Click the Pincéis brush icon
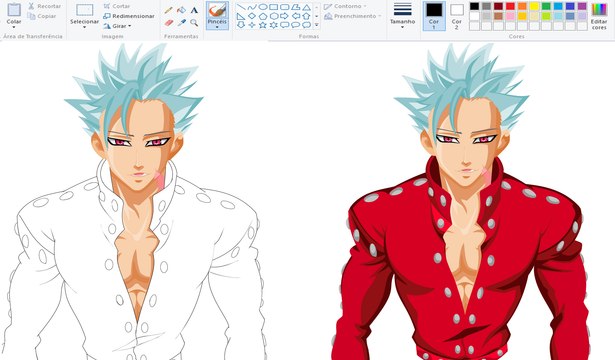This screenshot has height=360, width=615. click(x=217, y=9)
